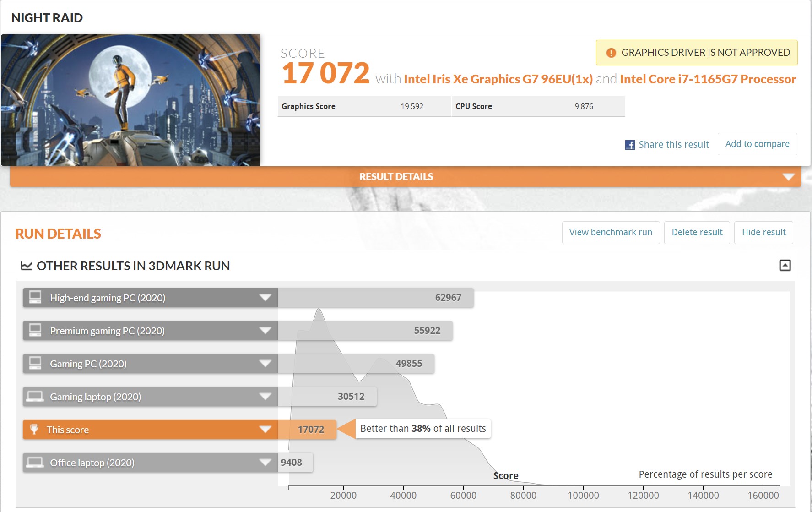Expand the High-end gaming PC (2020) dropdown arrow
Screen dimensions: 812x512
pos(265,298)
